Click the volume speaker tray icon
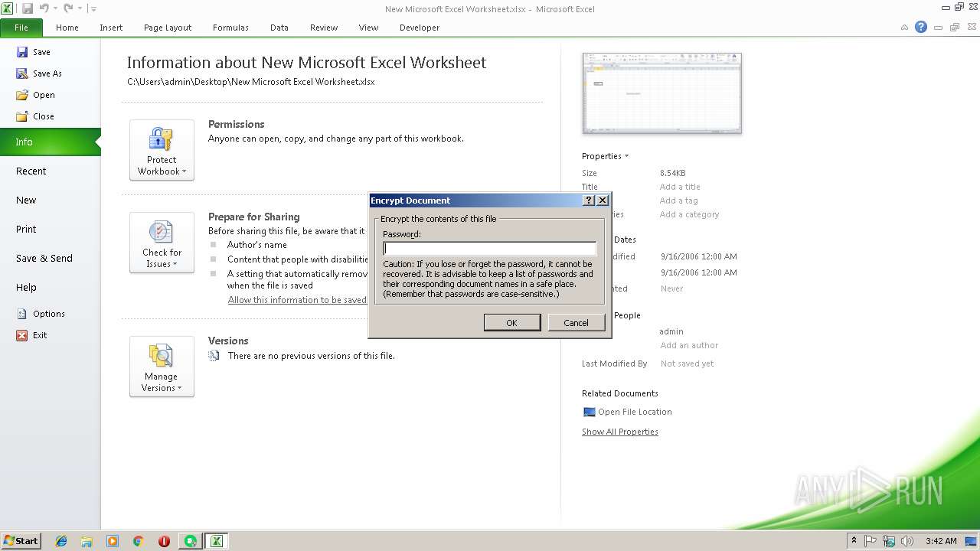Screen dimensions: 980x551 907,541
